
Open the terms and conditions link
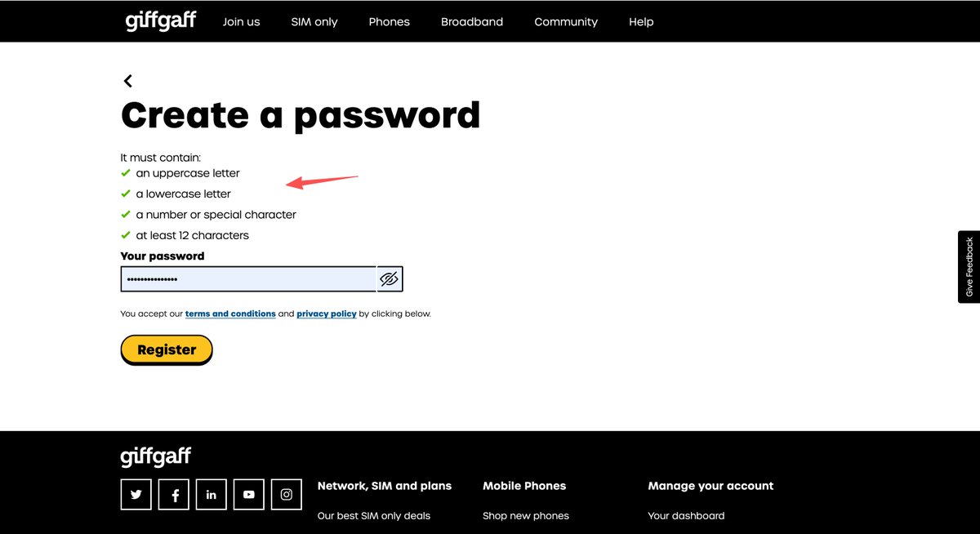click(230, 314)
